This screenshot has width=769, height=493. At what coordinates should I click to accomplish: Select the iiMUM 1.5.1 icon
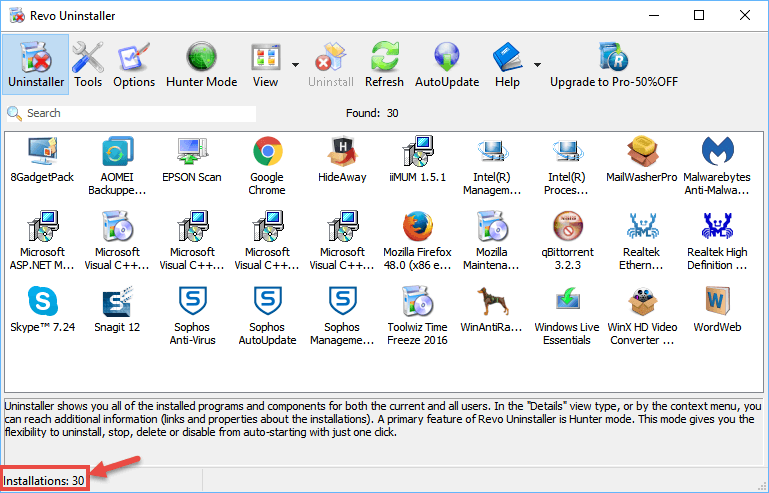click(417, 151)
